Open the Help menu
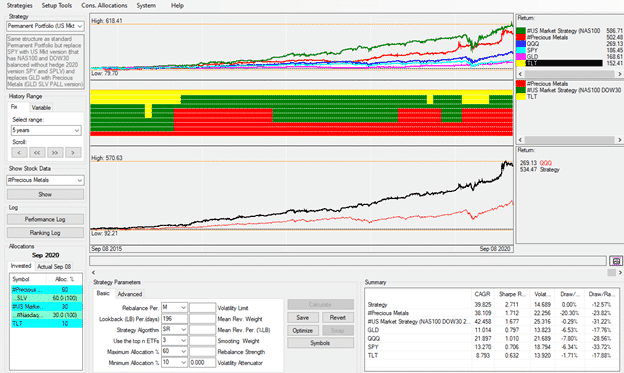The width and height of the screenshot is (624, 373). (177, 6)
